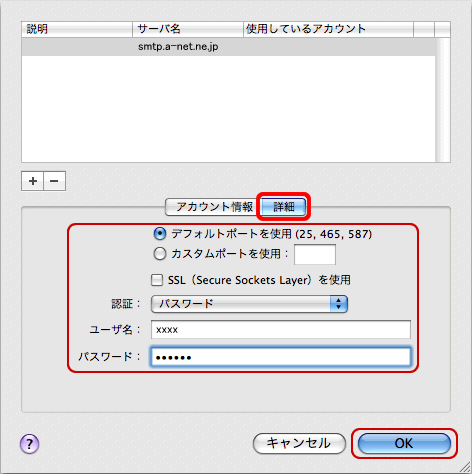This screenshot has width=472, height=474.
Task: Switch to the 詳細 tab
Action: (x=283, y=207)
